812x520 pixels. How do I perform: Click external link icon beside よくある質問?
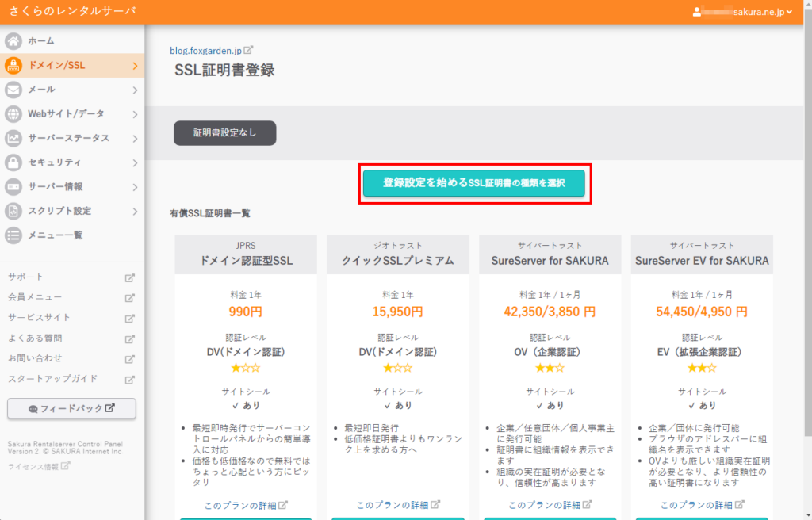point(129,338)
